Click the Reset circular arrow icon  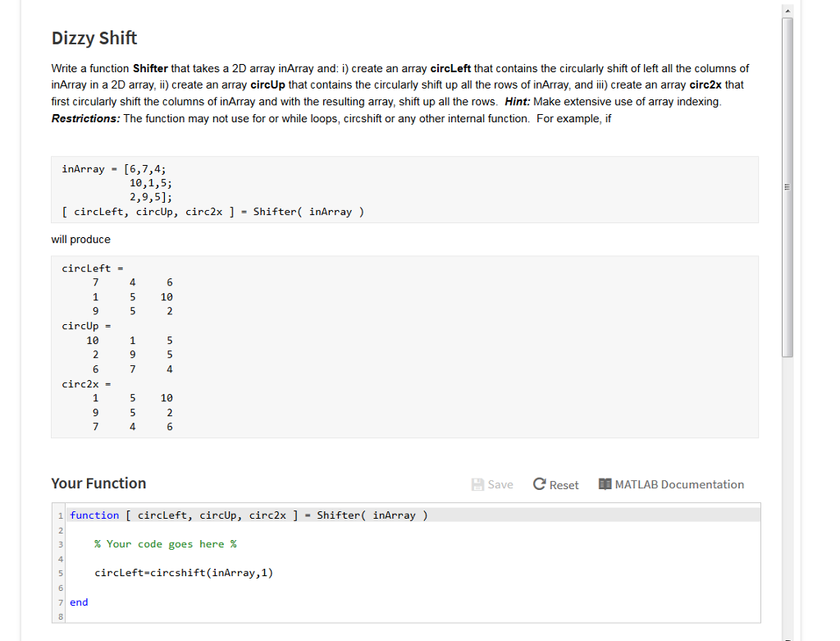(537, 484)
